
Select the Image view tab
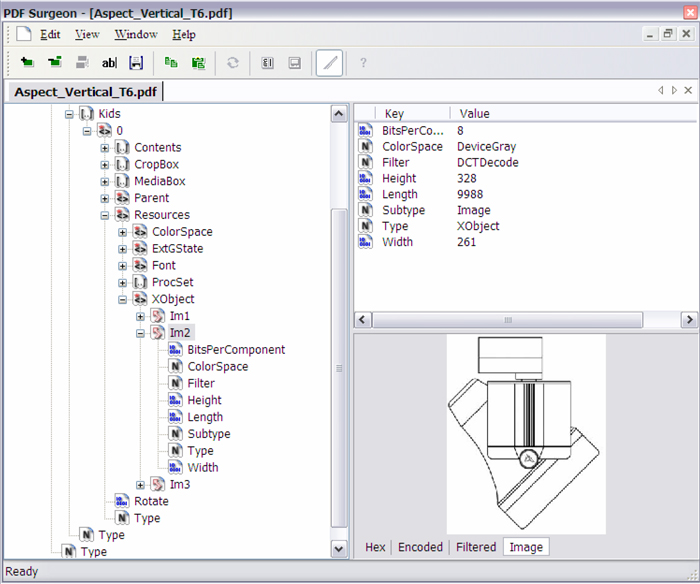(x=526, y=547)
